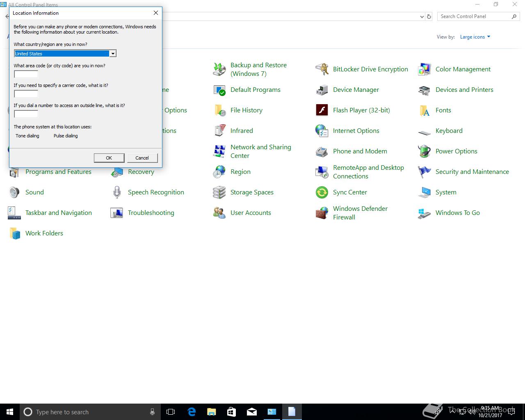
Task: Click the Phone and Modem icon
Action: (322, 151)
